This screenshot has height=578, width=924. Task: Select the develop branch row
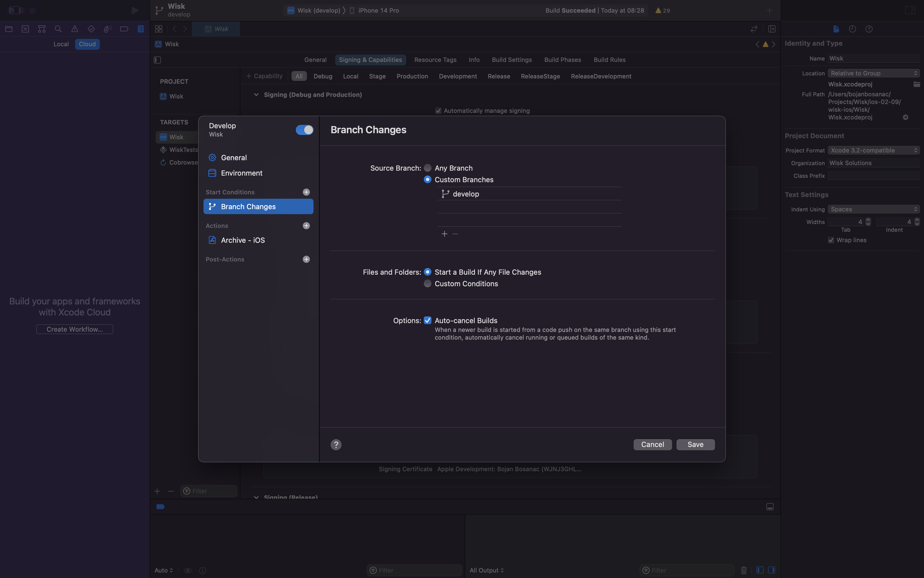[529, 194]
